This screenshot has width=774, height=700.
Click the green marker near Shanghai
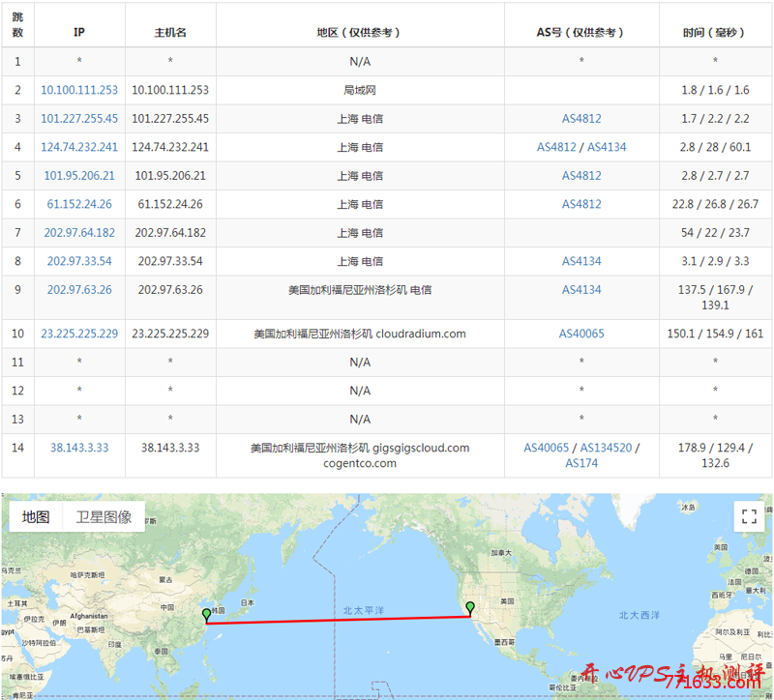(206, 611)
